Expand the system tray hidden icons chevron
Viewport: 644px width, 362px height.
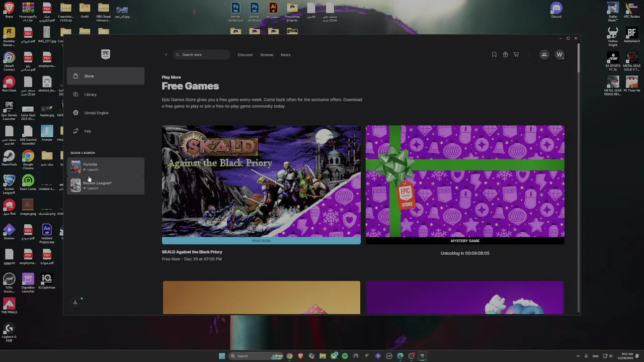[x=578, y=356]
